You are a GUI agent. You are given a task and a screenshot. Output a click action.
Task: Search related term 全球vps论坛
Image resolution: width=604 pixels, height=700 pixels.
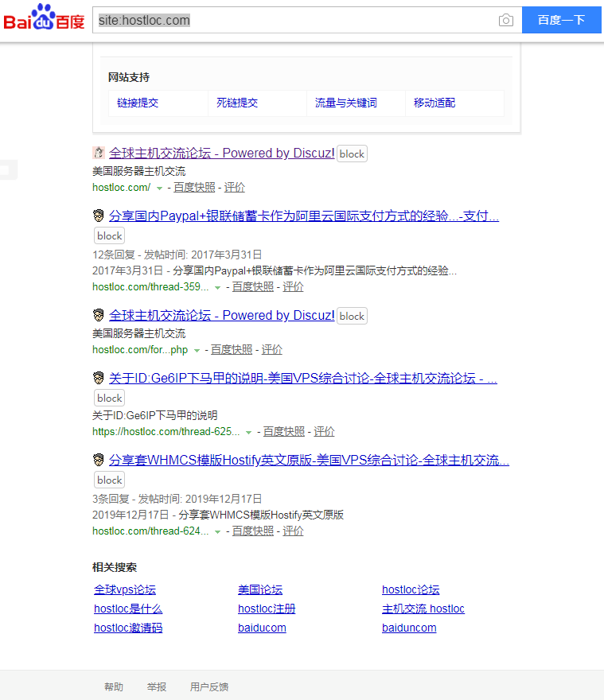(125, 589)
